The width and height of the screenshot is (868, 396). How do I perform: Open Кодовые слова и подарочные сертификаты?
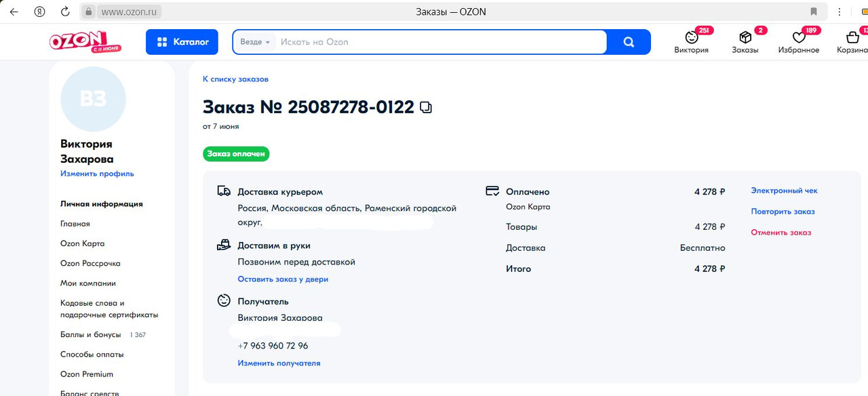pos(109,309)
